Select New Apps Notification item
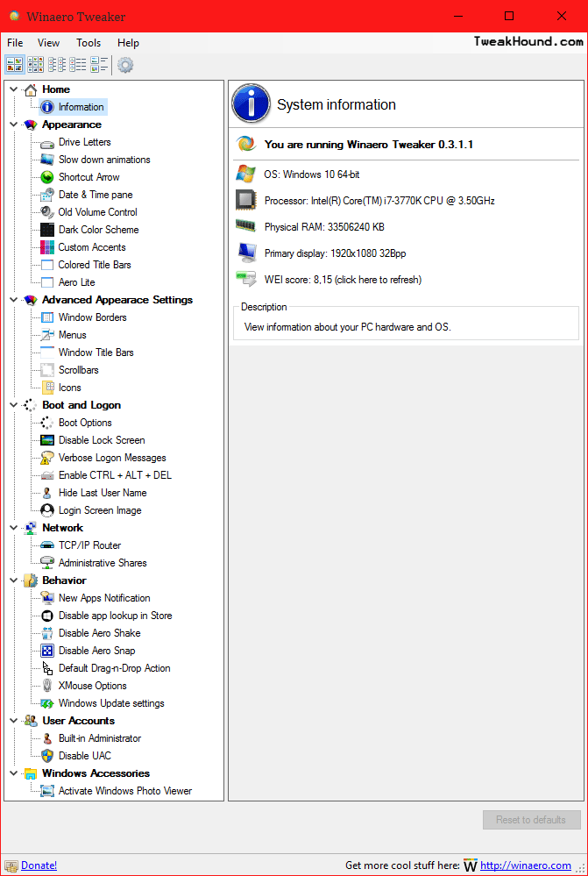Viewport: 588px width, 876px height. pos(104,598)
